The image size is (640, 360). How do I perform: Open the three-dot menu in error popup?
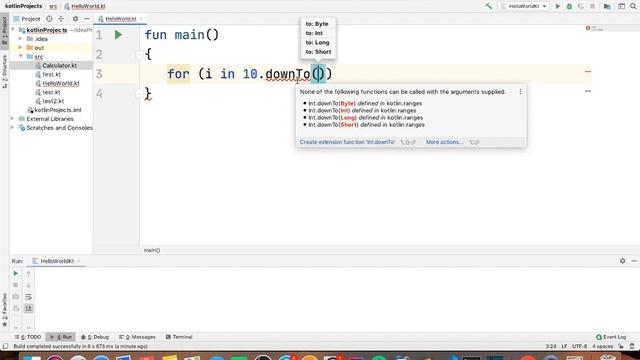[x=520, y=92]
